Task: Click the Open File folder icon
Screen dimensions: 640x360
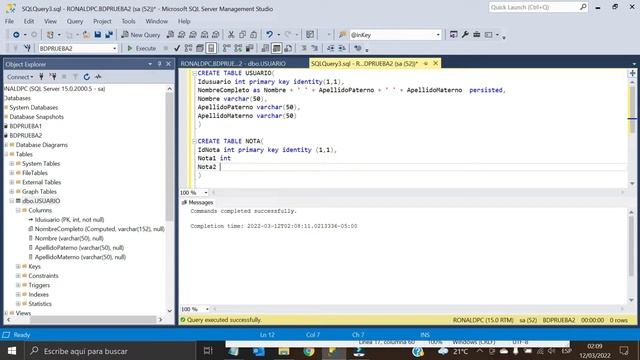Action: (x=86, y=35)
